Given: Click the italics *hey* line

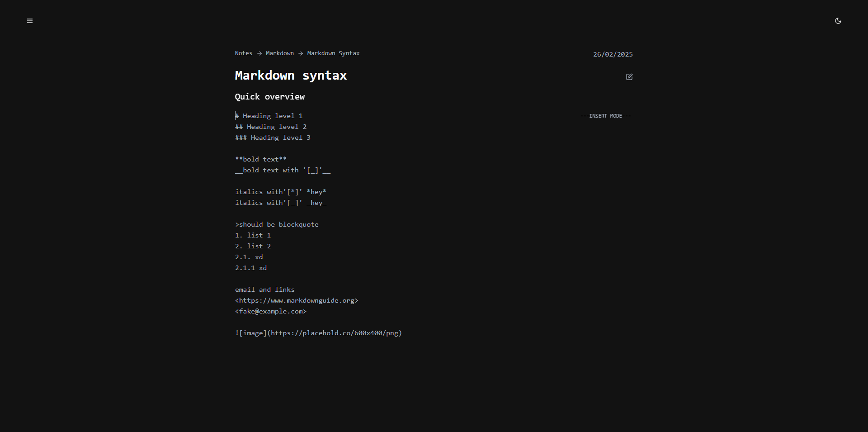Looking at the screenshot, I should pyautogui.click(x=280, y=192).
